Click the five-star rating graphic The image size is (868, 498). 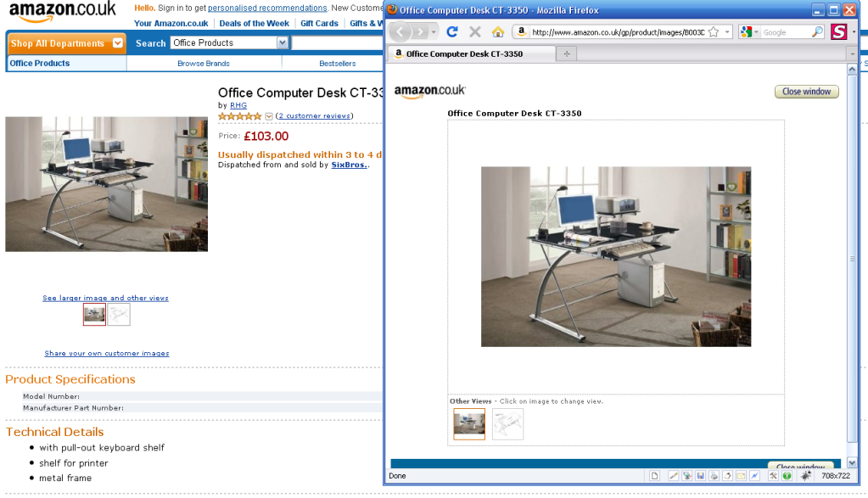pos(239,116)
